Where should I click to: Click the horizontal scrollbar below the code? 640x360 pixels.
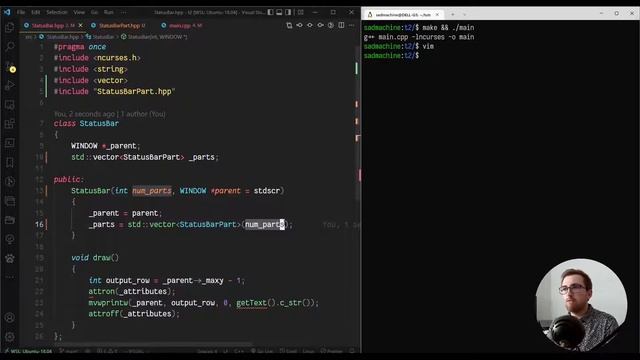(153, 344)
